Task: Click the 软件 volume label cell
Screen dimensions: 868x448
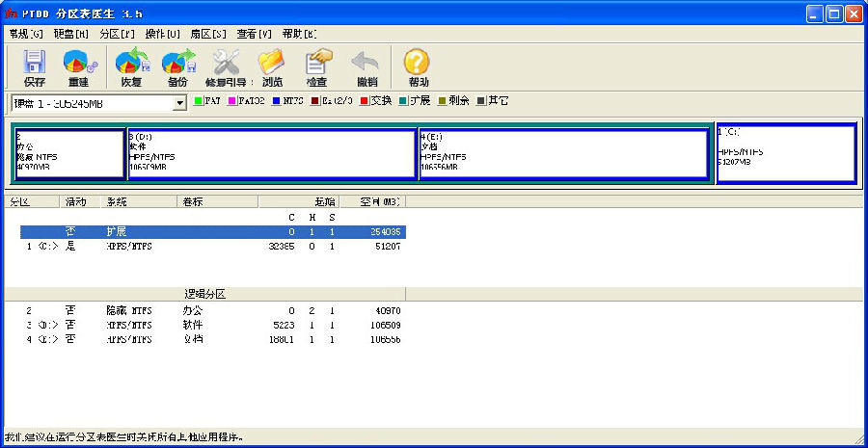Action: [x=192, y=325]
